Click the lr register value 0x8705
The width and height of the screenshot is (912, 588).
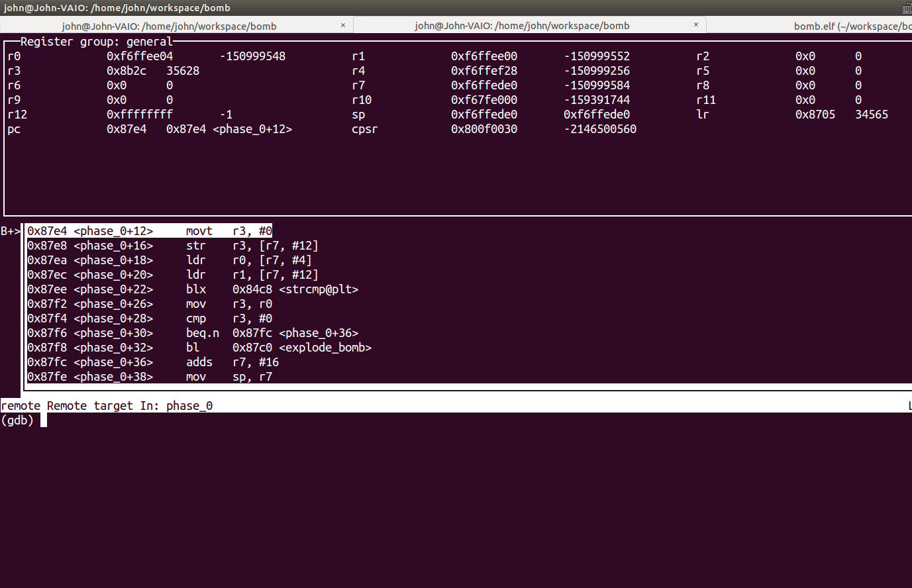pos(815,115)
